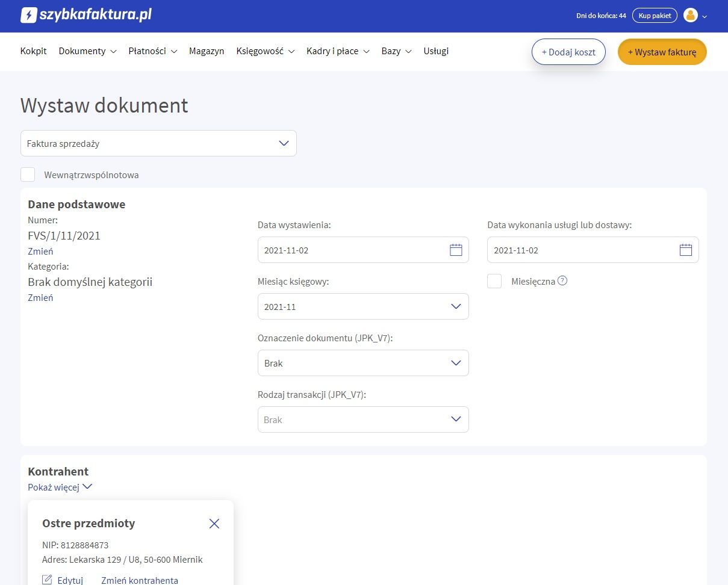Click the Ostre przedmioty contractor name
728x585 pixels.
coord(89,524)
